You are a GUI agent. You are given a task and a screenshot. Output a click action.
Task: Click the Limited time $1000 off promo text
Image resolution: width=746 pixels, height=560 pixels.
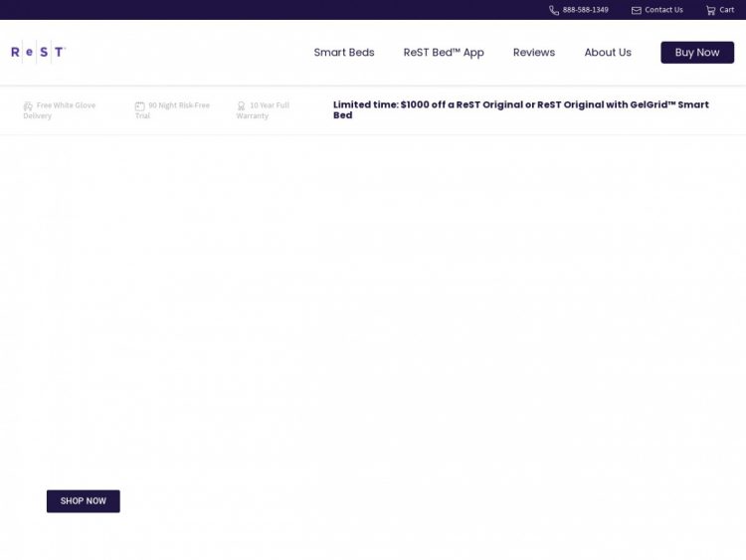520,109
